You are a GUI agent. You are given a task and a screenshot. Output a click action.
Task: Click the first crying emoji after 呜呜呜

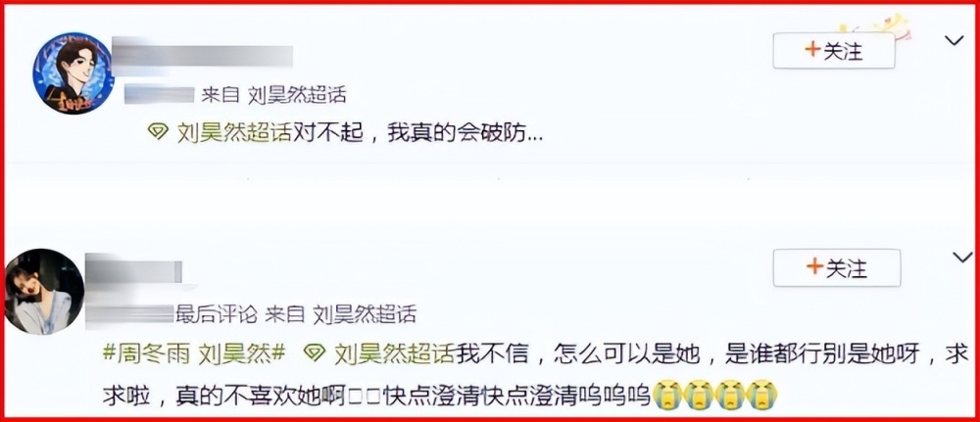[668, 395]
